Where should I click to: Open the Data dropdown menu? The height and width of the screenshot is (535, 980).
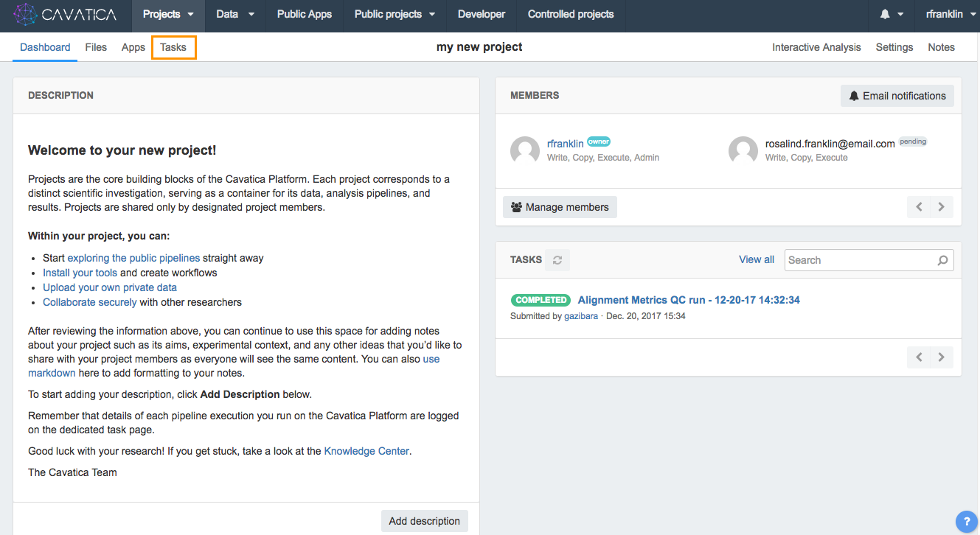click(235, 14)
